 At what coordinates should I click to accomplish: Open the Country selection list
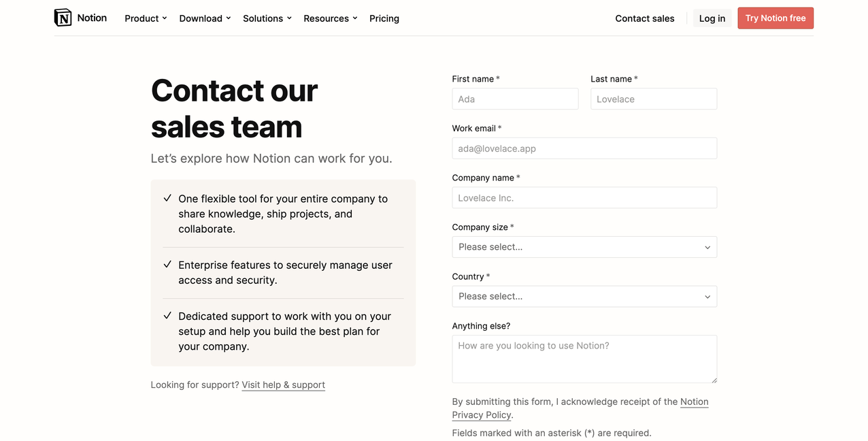point(584,296)
